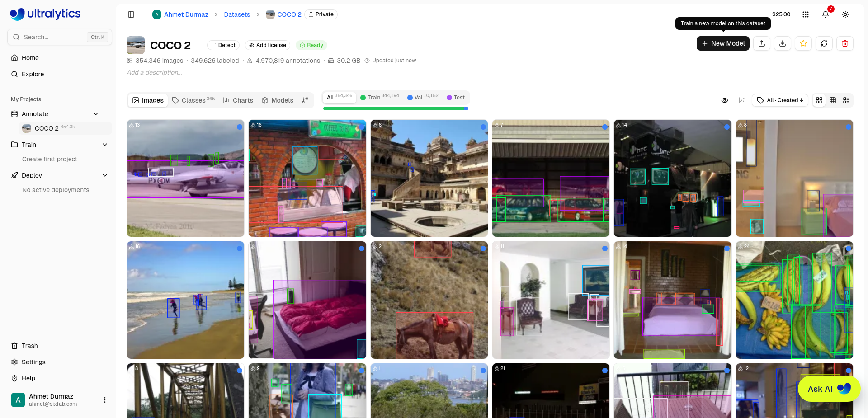Open notifications bell
Screen dimensions: 868x418
coord(826,14)
